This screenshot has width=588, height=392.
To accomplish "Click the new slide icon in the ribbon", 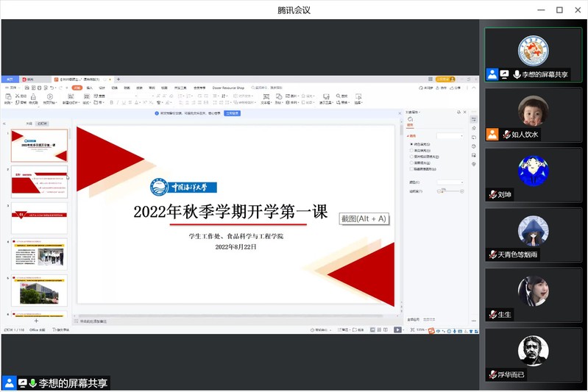I will tap(71, 96).
